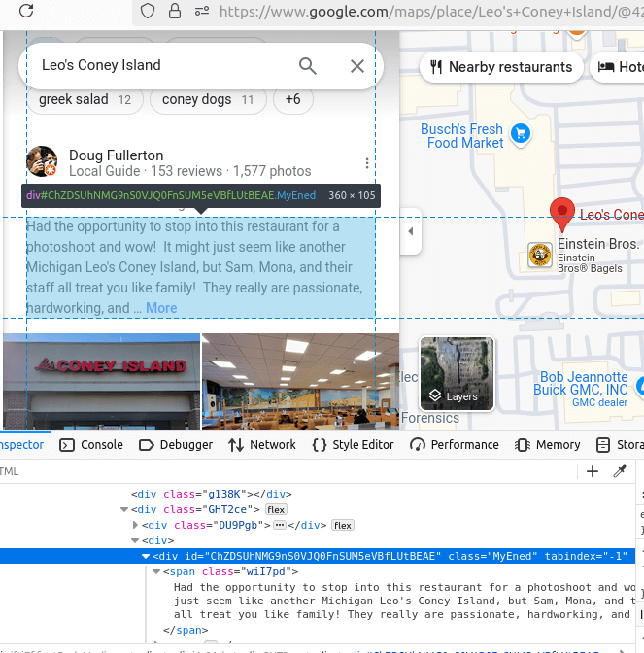Image resolution: width=644 pixels, height=653 pixels.
Task: Switch to the Debugger tab
Action: [x=176, y=445]
